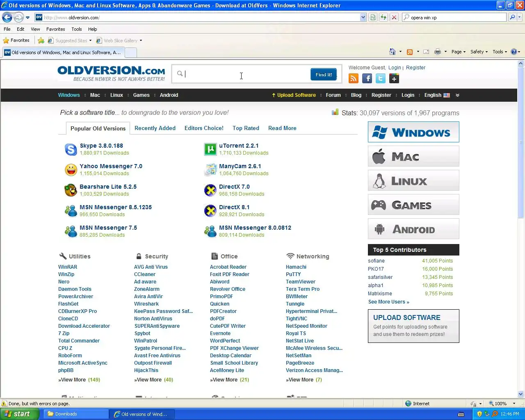Click the Acrobat Reader link under Office
Image resolution: width=525 pixels, height=420 pixels.
[x=228, y=267]
